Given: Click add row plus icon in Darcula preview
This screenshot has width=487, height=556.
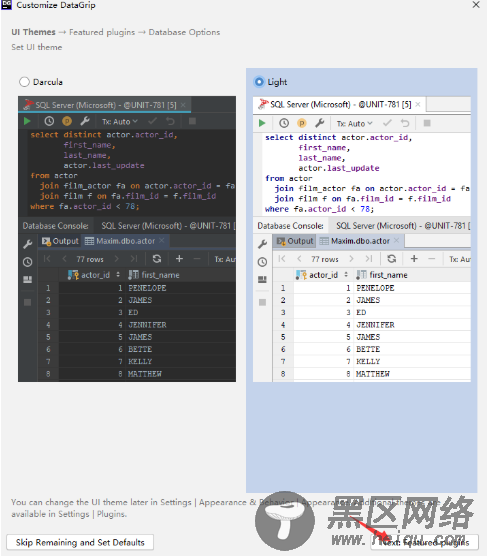Looking at the screenshot, I should pyautogui.click(x=179, y=258).
